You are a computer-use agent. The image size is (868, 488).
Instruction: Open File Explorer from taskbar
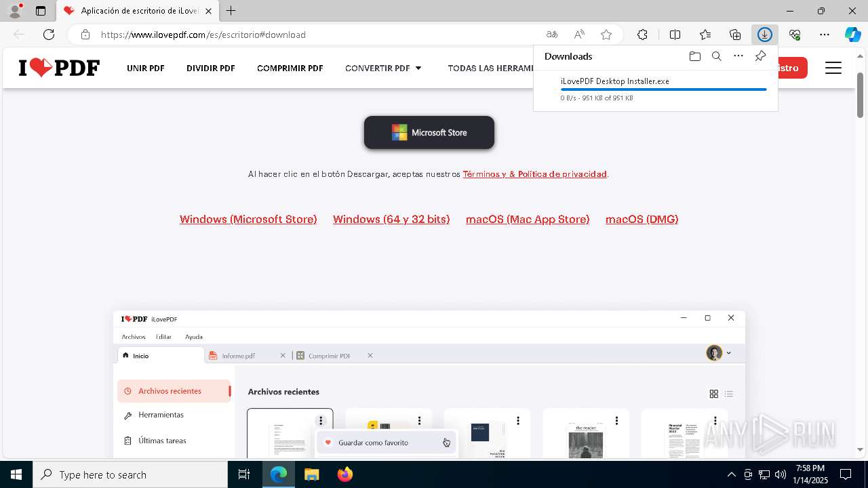click(x=311, y=474)
